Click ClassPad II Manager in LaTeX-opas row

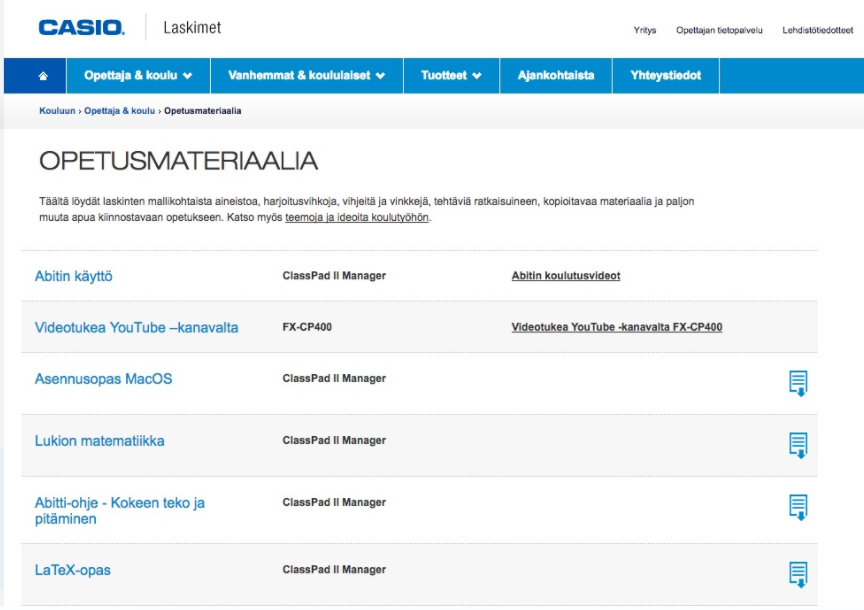(x=334, y=570)
